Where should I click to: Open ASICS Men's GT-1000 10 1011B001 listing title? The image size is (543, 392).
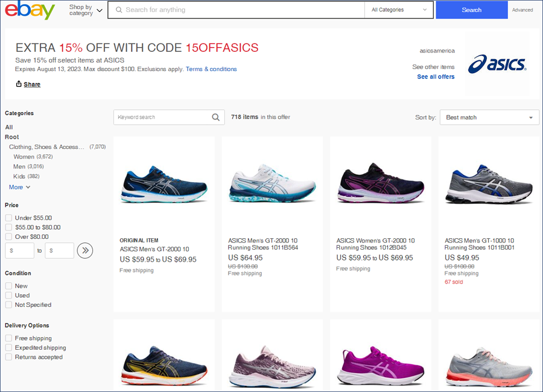pos(479,244)
